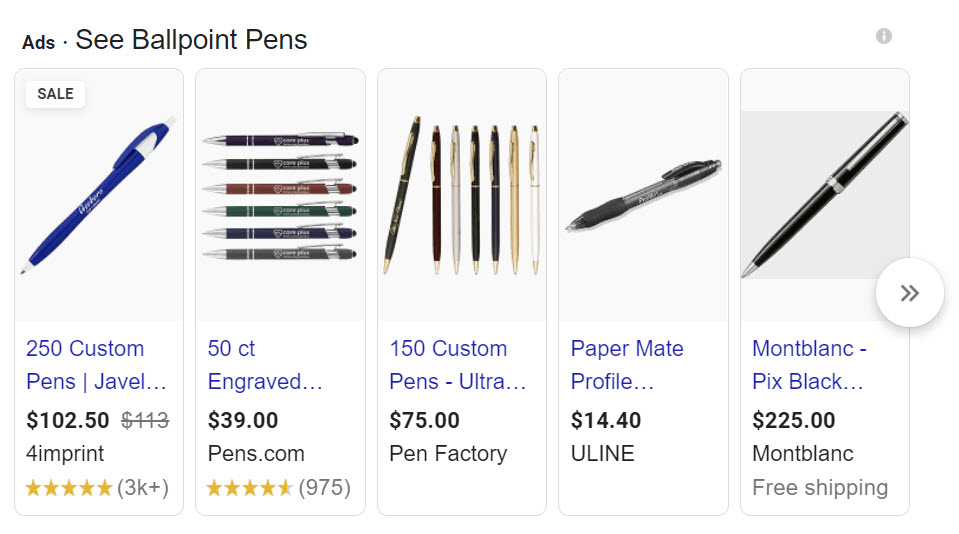Click the Pen Factory seller name
This screenshot has height=534, width=959.
[x=448, y=453]
